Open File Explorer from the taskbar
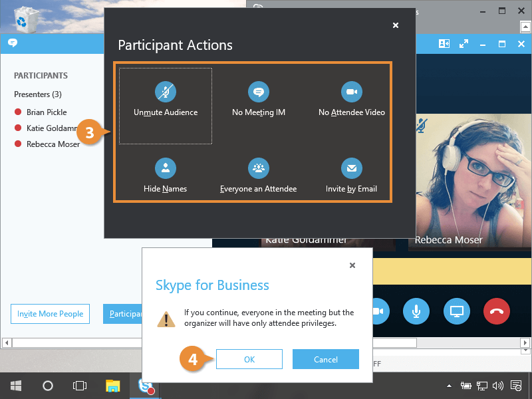The width and height of the screenshot is (532, 399). (112, 386)
